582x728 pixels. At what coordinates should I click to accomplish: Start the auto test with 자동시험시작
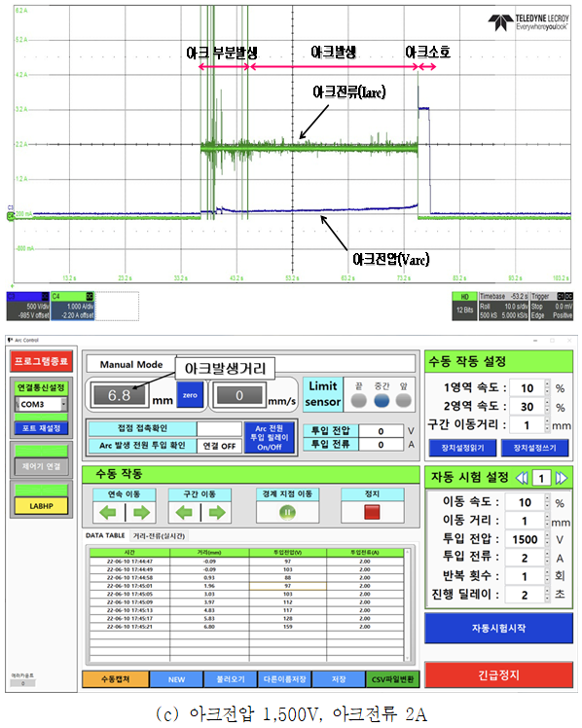point(498,628)
